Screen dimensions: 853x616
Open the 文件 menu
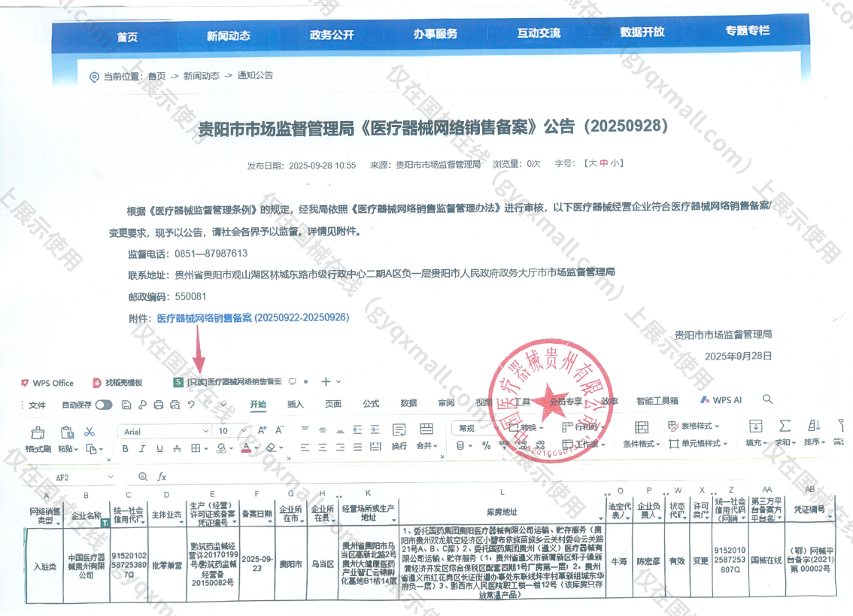[x=37, y=405]
